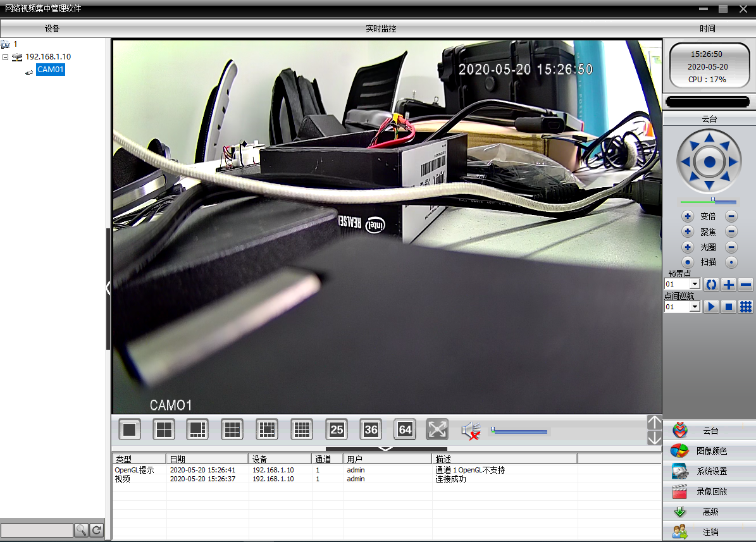Screen dimensions: 756x542
Task: Stop scan with right 扫描 button
Action: pos(731,262)
